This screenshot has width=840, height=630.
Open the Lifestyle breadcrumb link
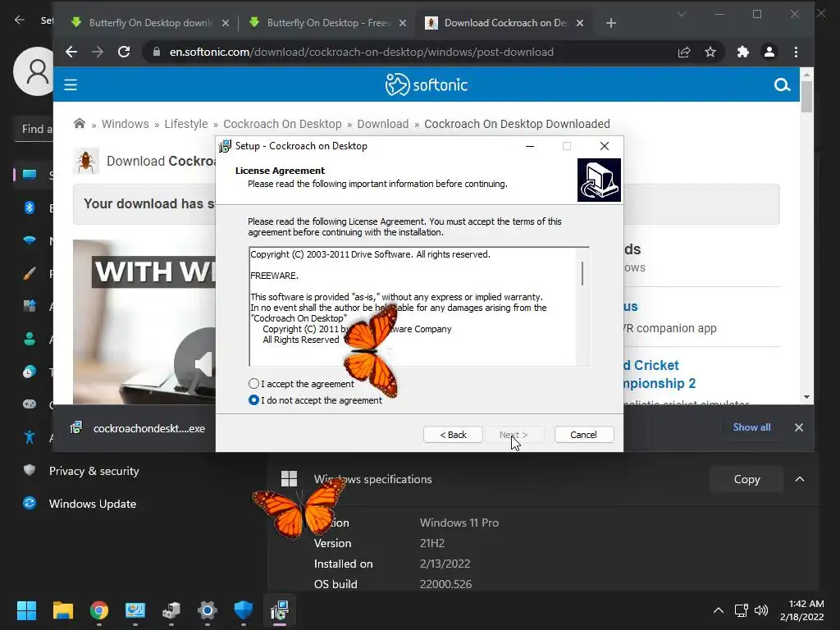pyautogui.click(x=186, y=124)
